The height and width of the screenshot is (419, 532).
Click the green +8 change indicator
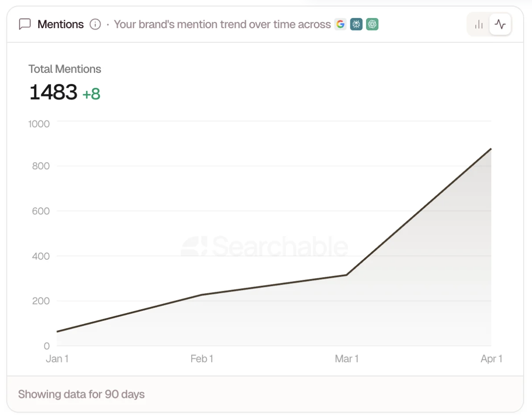[91, 94]
